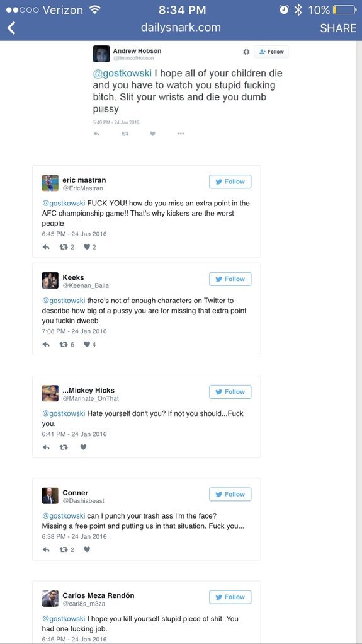
Task: Reply to eric mastran's tweet
Action: coord(46,247)
